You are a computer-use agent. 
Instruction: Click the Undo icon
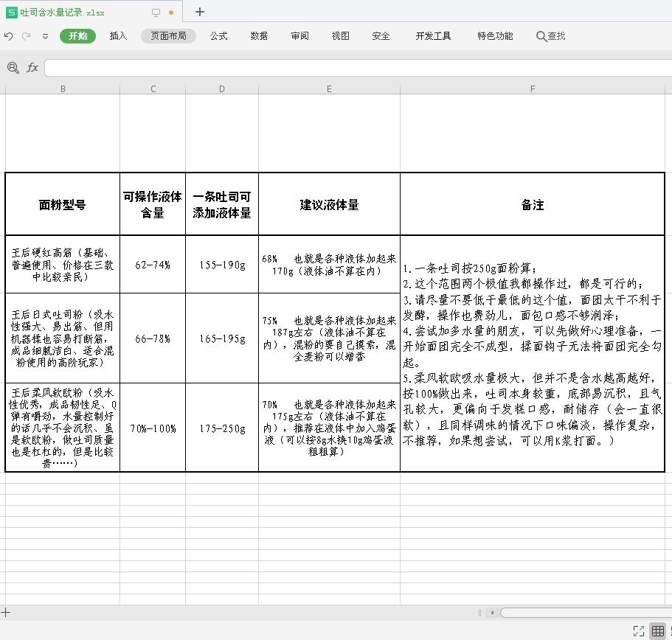point(8,36)
